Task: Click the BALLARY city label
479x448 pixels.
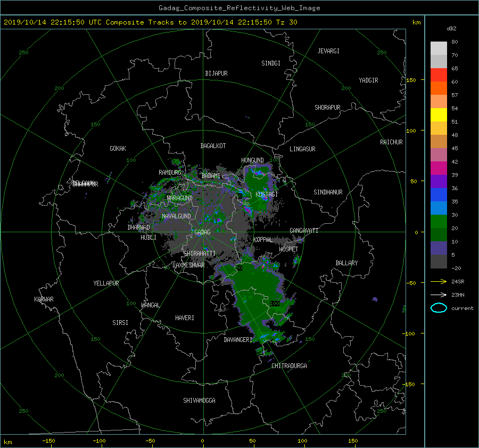Action: pyautogui.click(x=346, y=263)
